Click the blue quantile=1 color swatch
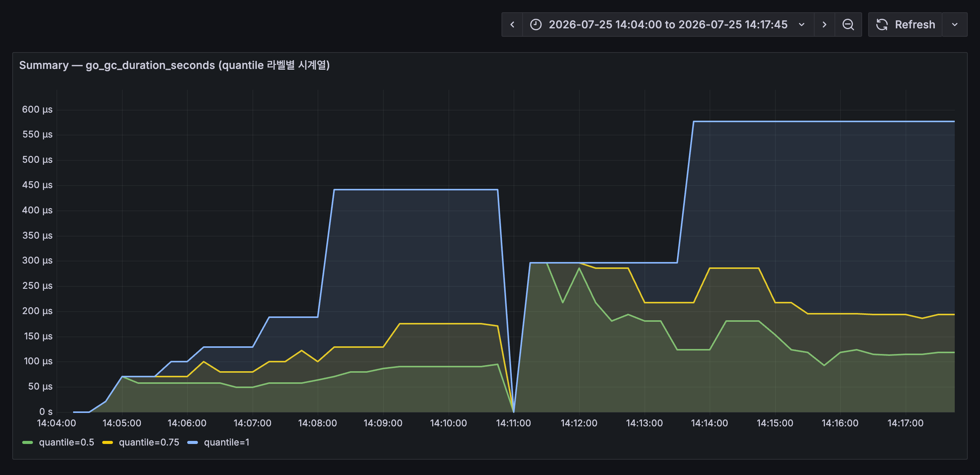 coord(193,442)
